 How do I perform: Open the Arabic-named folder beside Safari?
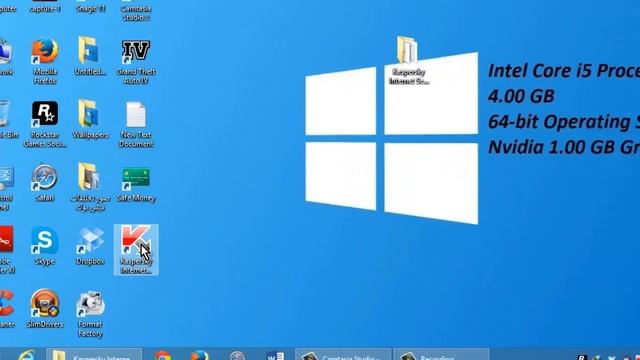[x=90, y=187]
